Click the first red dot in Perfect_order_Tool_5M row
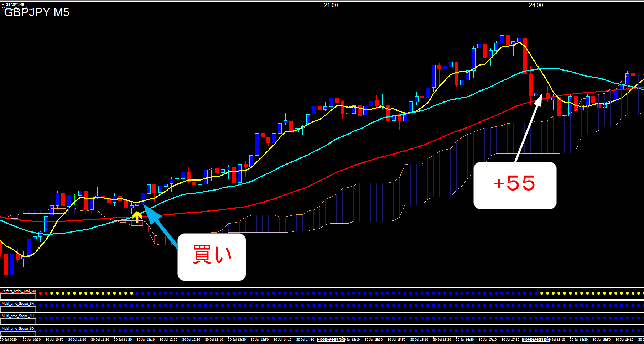This screenshot has height=344, width=644. [40, 293]
